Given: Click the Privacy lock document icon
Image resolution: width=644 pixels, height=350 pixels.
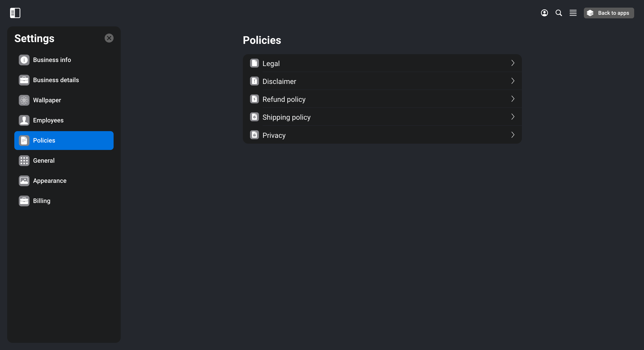Looking at the screenshot, I should coord(254,135).
